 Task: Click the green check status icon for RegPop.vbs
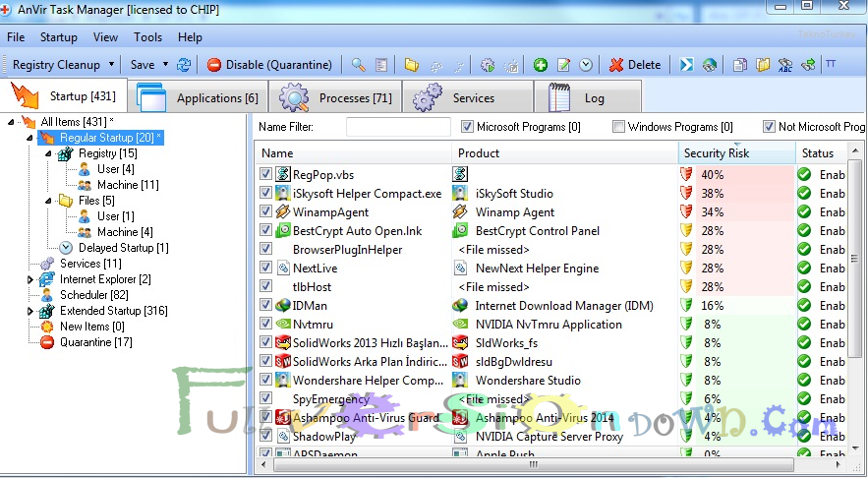tap(804, 174)
